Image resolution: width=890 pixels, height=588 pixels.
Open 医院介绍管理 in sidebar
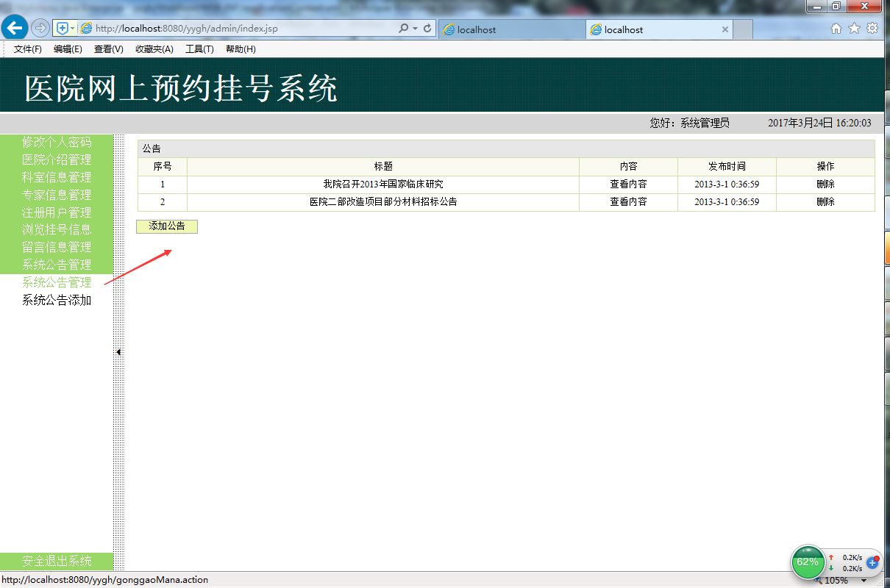point(57,159)
